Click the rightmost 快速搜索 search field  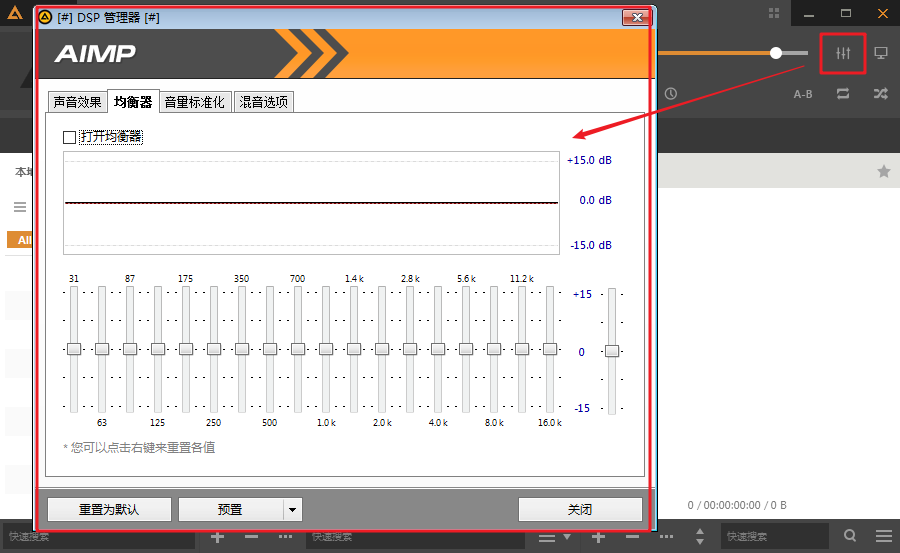click(775, 536)
